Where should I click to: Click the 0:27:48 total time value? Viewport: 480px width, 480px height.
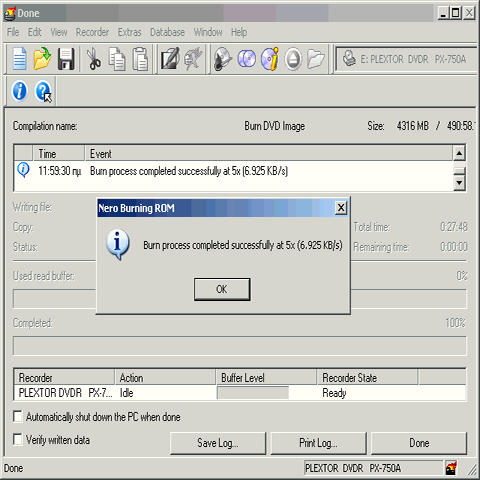[454, 227]
